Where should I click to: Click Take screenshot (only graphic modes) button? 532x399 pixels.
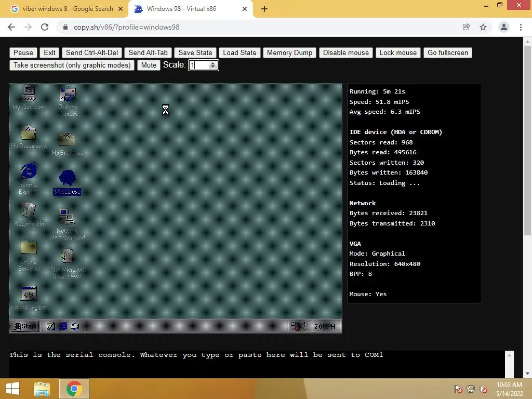click(x=72, y=65)
